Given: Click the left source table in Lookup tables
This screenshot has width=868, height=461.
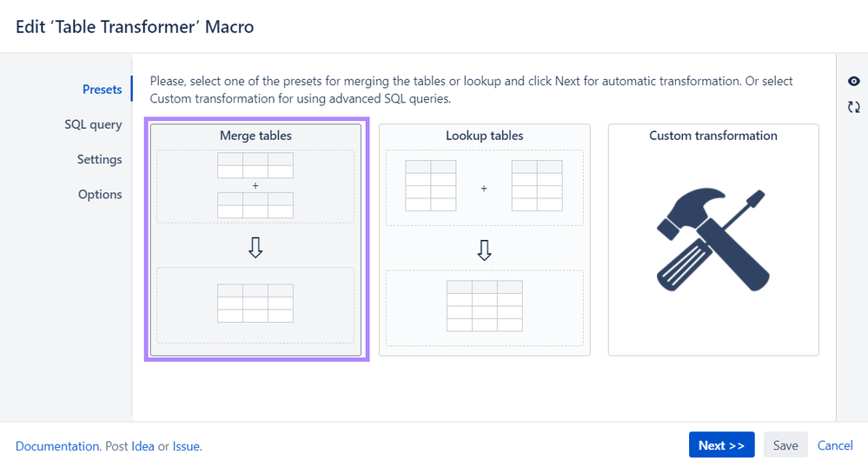Looking at the screenshot, I should tap(431, 185).
